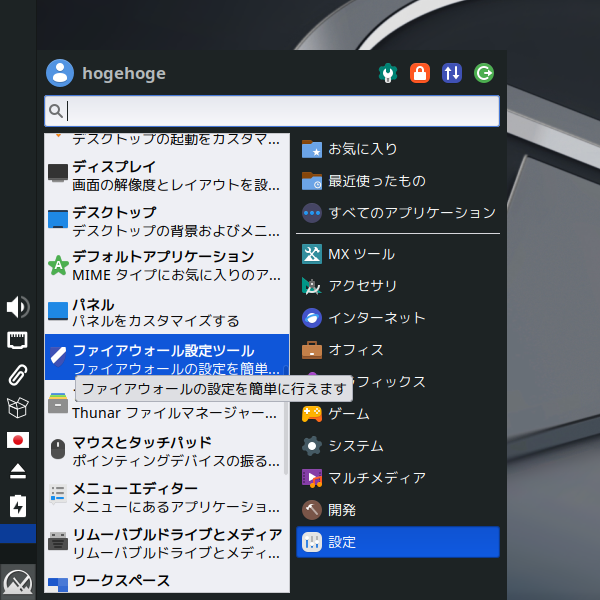Image resolution: width=600 pixels, height=600 pixels.
Task: Launch デスクトップ desktop settings
Action: pyautogui.click(x=167, y=222)
